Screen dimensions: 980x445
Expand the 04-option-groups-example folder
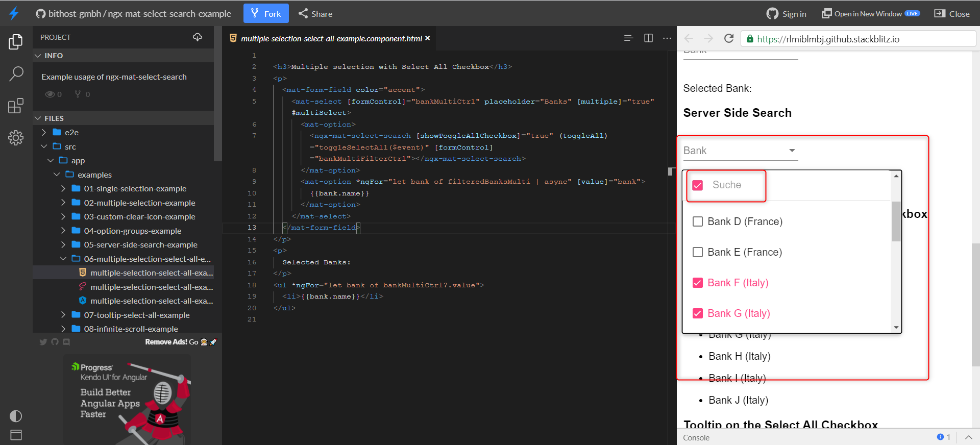click(63, 231)
